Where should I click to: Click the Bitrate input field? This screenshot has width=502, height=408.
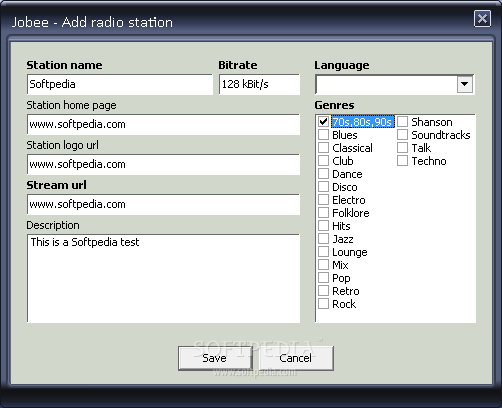[259, 84]
